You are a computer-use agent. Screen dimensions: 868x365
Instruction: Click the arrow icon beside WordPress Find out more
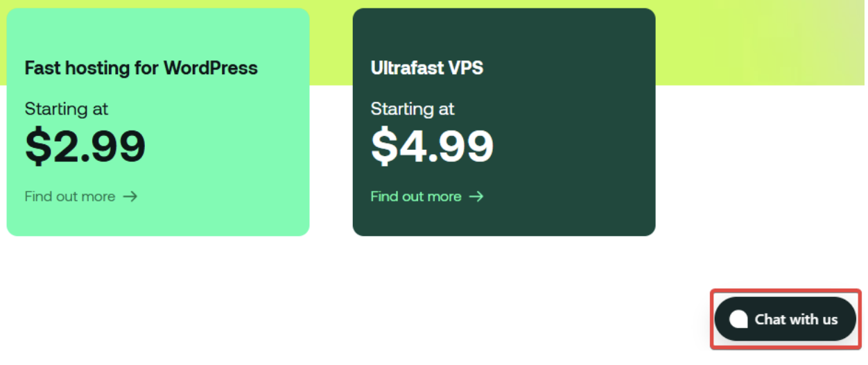click(130, 196)
